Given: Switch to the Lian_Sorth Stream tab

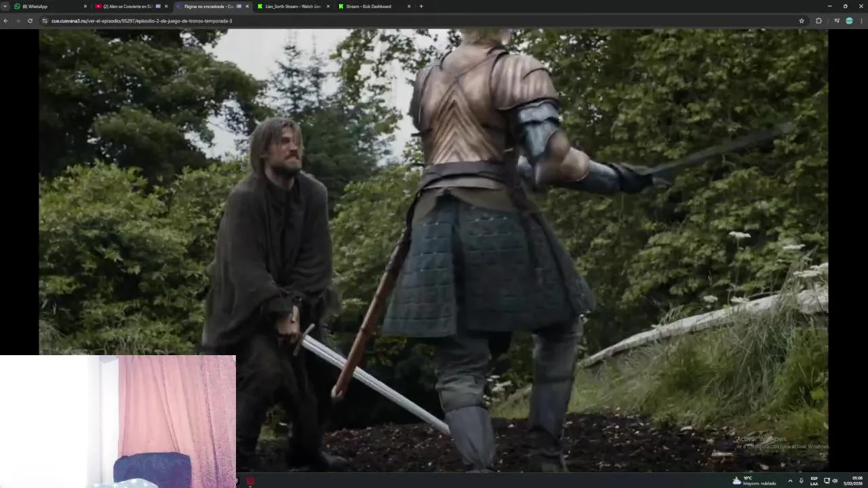Looking at the screenshot, I should coord(293,6).
